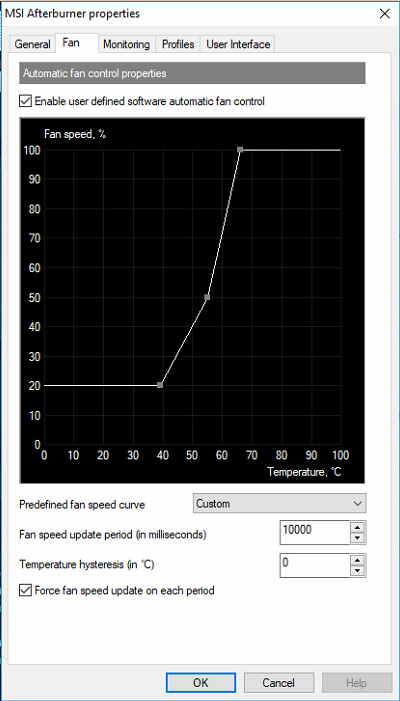Click the temperature hysteresis value field
The width and height of the screenshot is (400, 701).
click(315, 565)
